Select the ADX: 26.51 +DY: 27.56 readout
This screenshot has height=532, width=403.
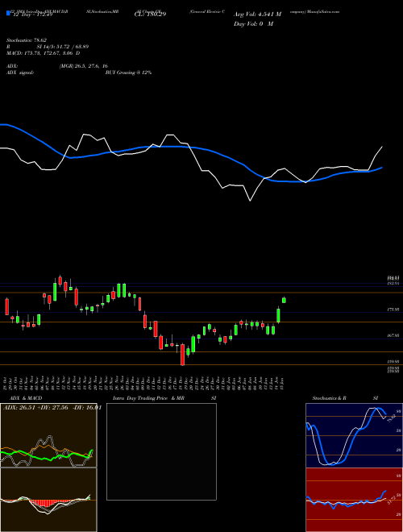pyautogui.click(x=36, y=408)
